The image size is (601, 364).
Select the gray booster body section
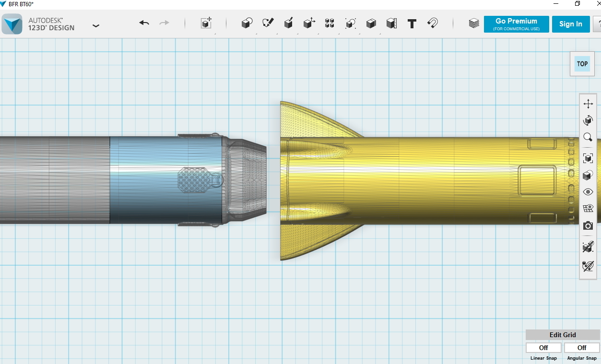(55, 181)
